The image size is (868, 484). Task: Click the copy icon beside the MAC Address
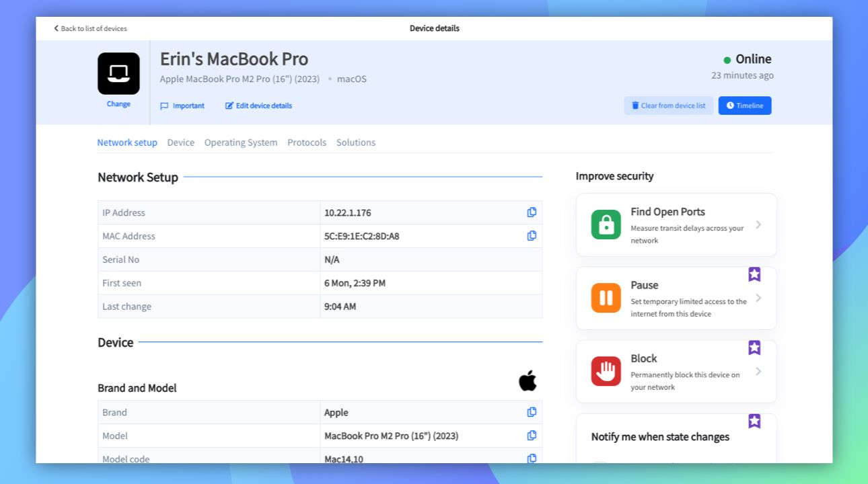pyautogui.click(x=532, y=235)
